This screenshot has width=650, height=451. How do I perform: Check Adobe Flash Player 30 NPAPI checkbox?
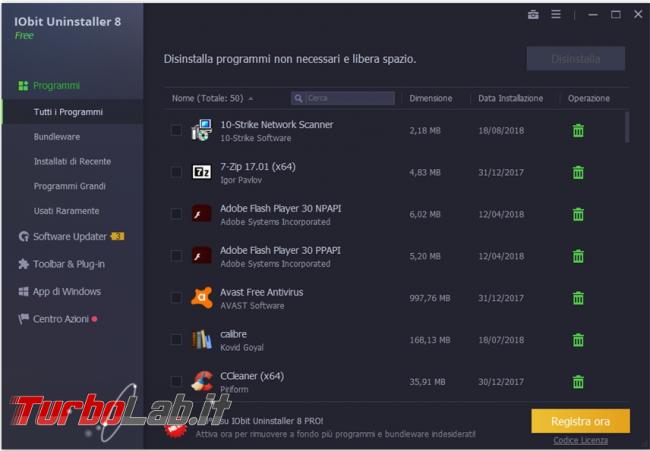tap(176, 214)
